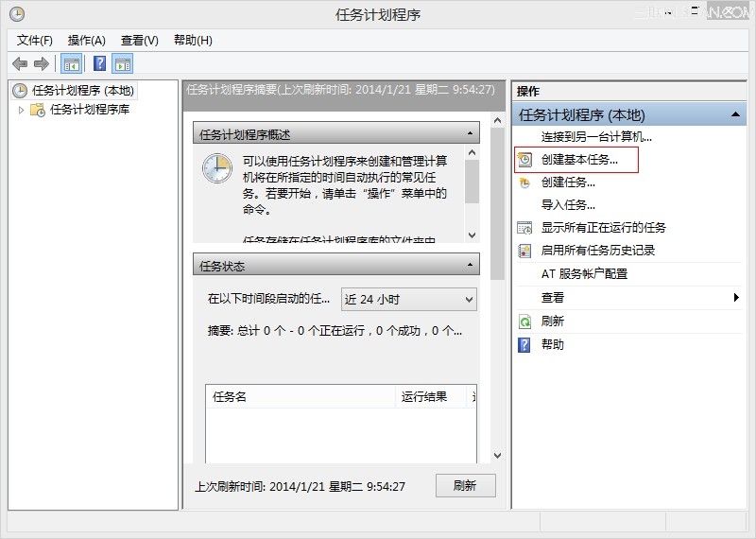
Task: Click the help icon beside 帮助 in actions pane
Action: [x=524, y=345]
